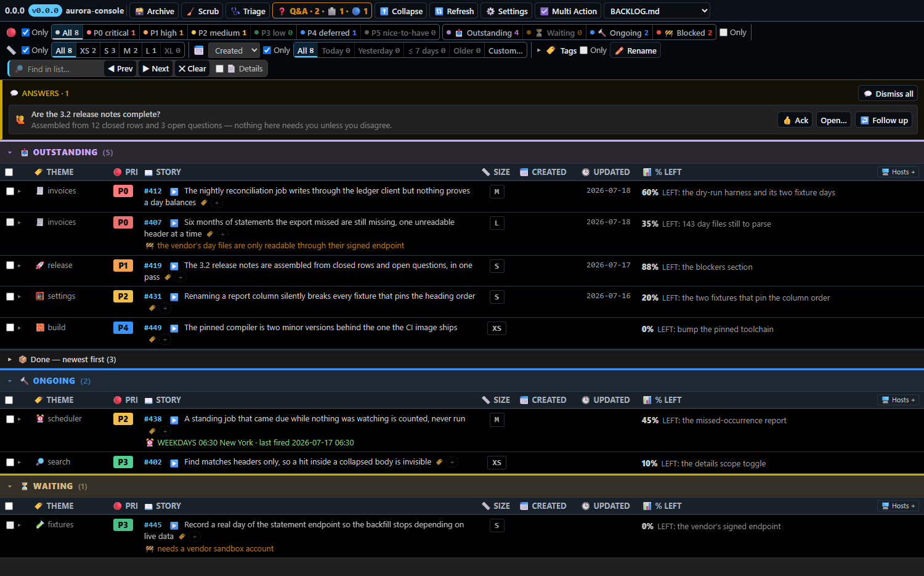Click the P4 priority badge on build row
This screenshot has height=576, width=924.
click(x=123, y=328)
